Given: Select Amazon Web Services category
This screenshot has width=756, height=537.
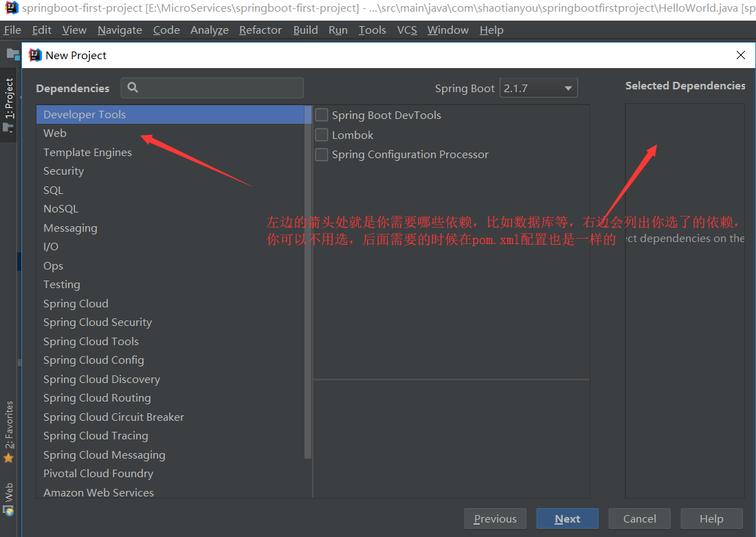Looking at the screenshot, I should pos(170,491).
